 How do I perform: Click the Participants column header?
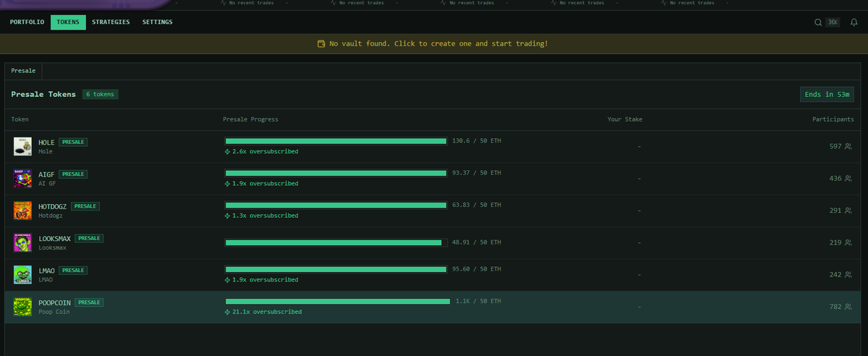832,119
